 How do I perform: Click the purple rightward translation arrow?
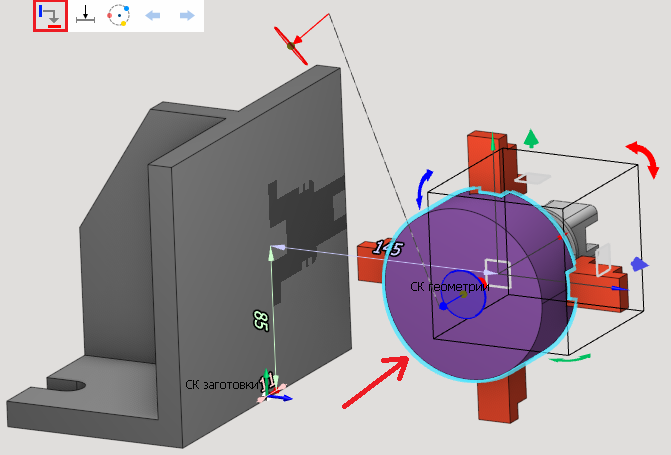[x=638, y=265]
